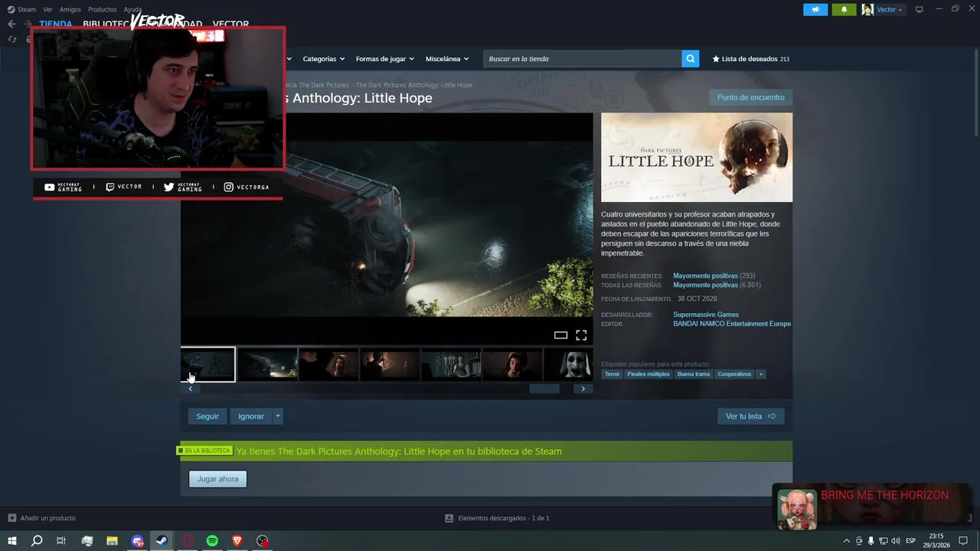
Task: Click the Steam announcements megaphone icon
Action: tap(815, 9)
